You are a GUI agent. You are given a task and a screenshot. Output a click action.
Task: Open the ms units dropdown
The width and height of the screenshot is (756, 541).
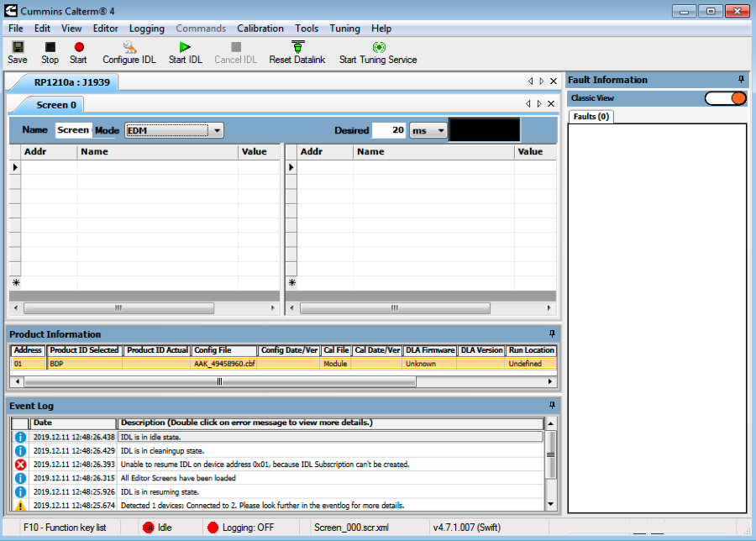pos(441,130)
